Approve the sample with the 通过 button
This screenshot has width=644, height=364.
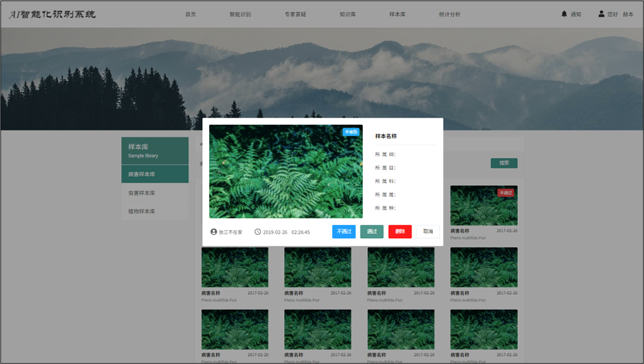(372, 232)
